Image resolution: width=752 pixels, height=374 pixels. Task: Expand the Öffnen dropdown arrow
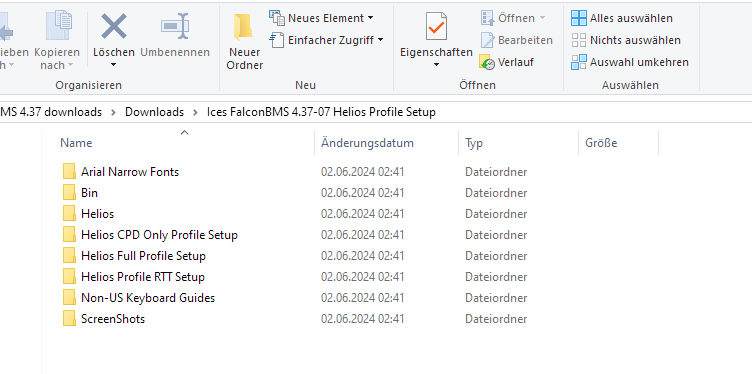(x=542, y=18)
